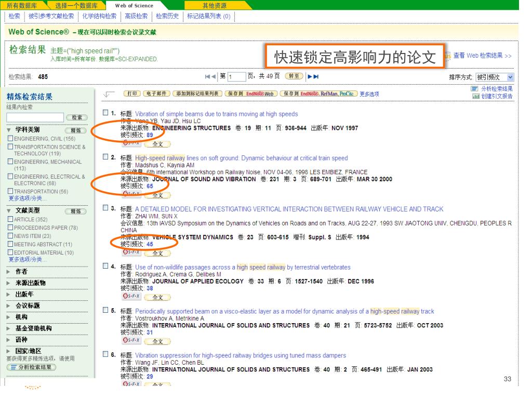Click 添加到标记结果列表 button
This screenshot has height=399, width=532.
pos(197,94)
